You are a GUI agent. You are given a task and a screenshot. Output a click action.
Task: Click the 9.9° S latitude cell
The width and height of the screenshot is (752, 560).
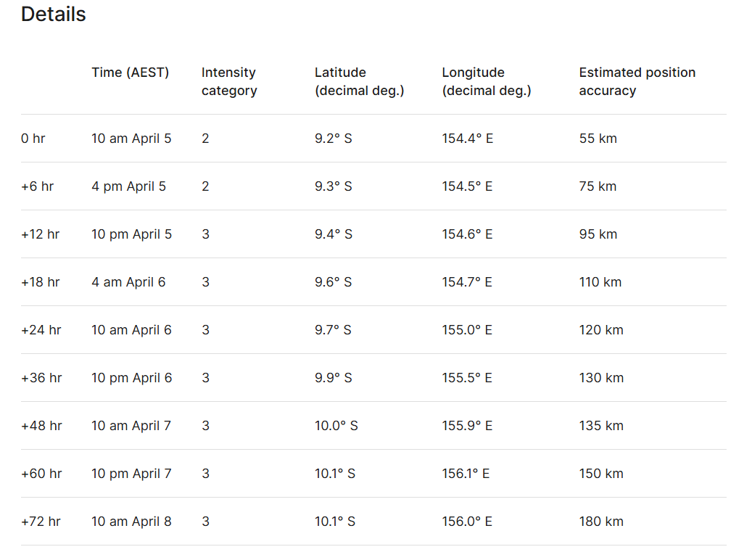coord(333,378)
